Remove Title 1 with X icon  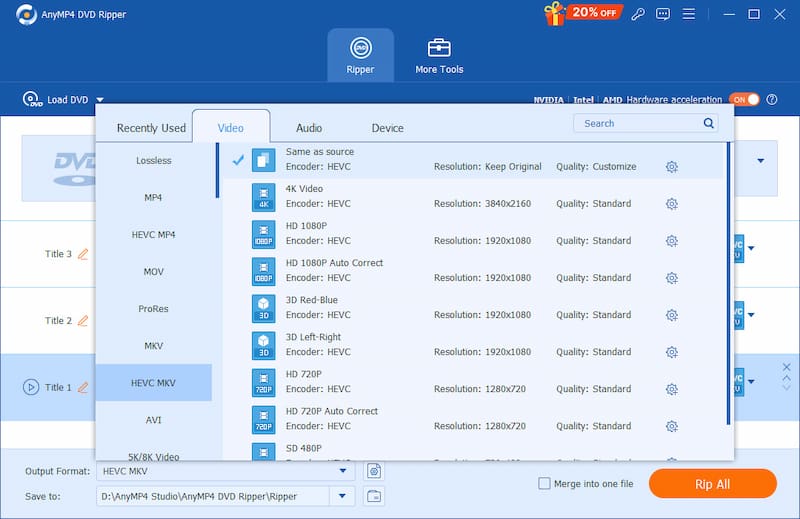tap(786, 367)
